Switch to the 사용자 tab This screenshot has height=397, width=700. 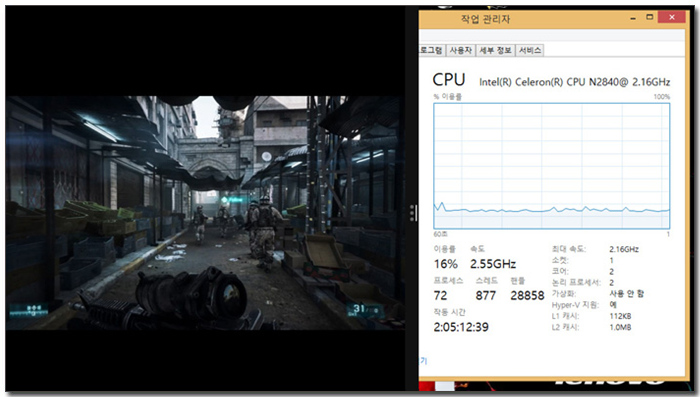coord(460,50)
